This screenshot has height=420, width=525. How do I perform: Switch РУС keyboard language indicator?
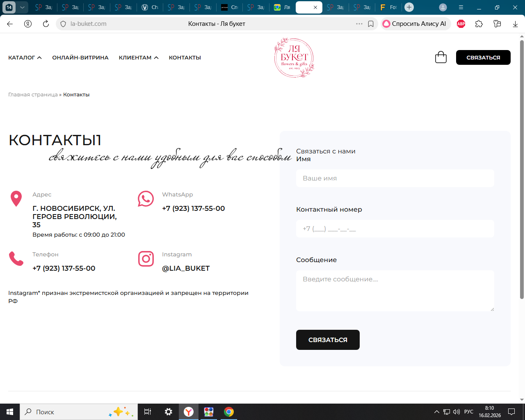click(469, 412)
